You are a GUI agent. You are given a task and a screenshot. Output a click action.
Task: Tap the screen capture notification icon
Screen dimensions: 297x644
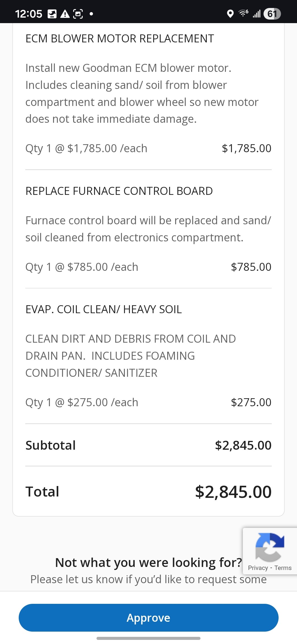[x=78, y=14]
